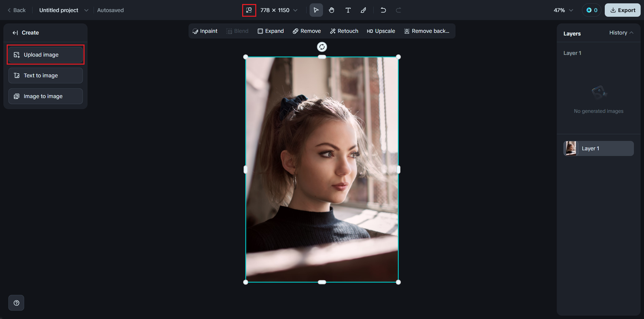Open the help question mark button
The image size is (644, 319).
click(x=17, y=303)
